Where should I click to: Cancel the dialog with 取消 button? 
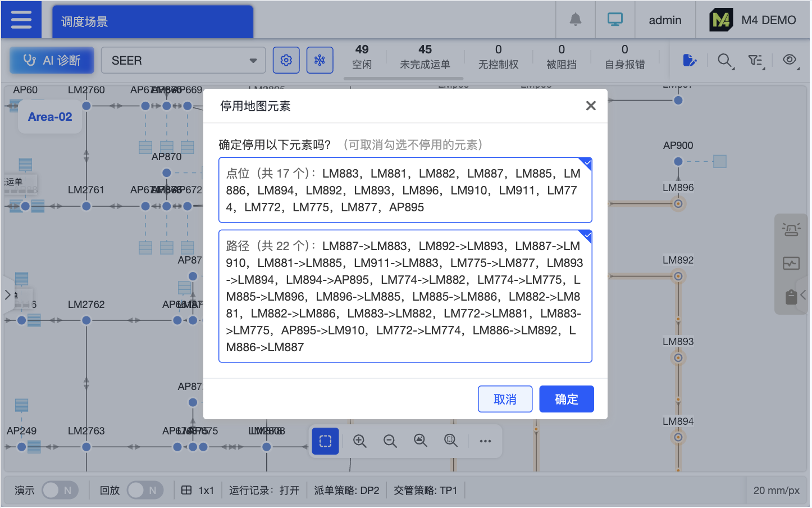[x=505, y=398]
